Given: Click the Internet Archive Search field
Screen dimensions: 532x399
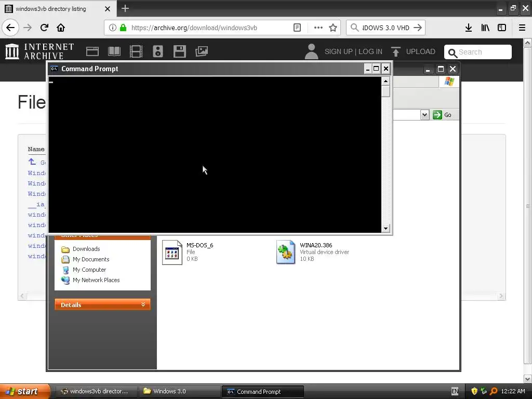Looking at the screenshot, I should (478, 52).
